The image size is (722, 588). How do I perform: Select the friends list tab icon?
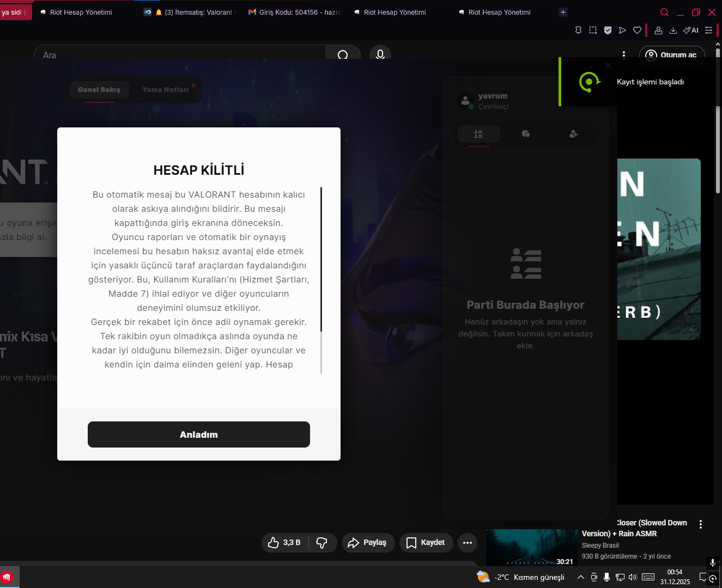point(478,134)
